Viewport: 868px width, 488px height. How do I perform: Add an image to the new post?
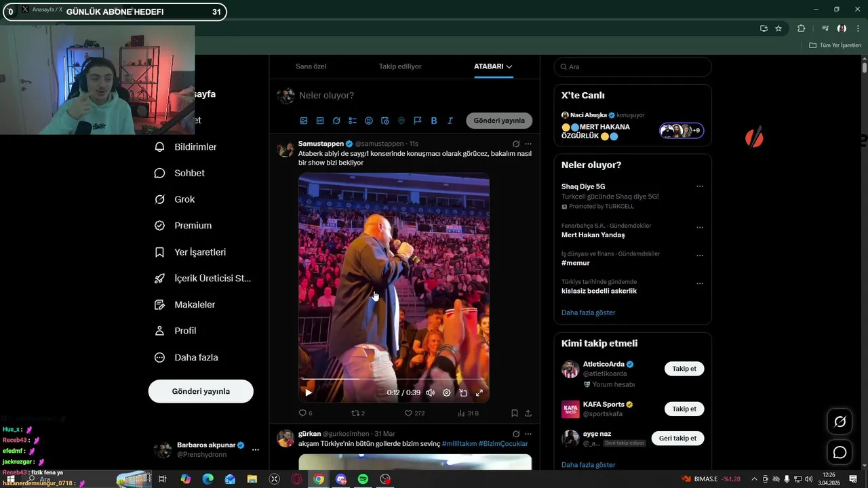[x=304, y=121]
